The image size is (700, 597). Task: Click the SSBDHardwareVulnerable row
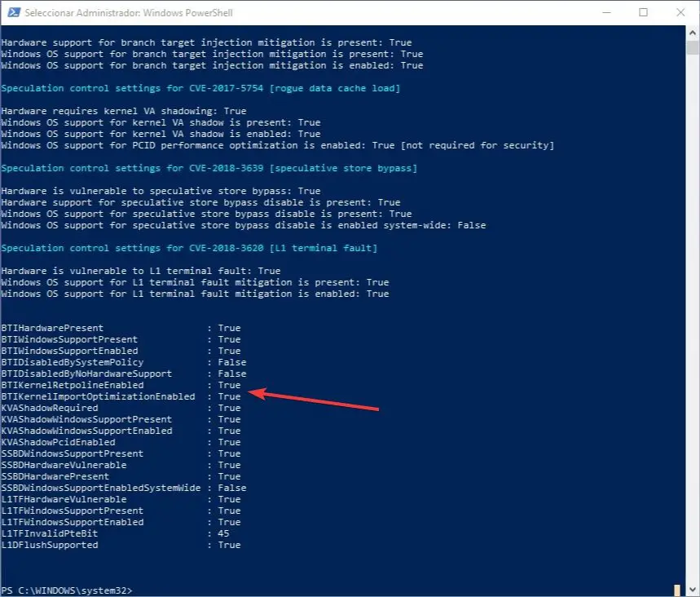coord(121,465)
